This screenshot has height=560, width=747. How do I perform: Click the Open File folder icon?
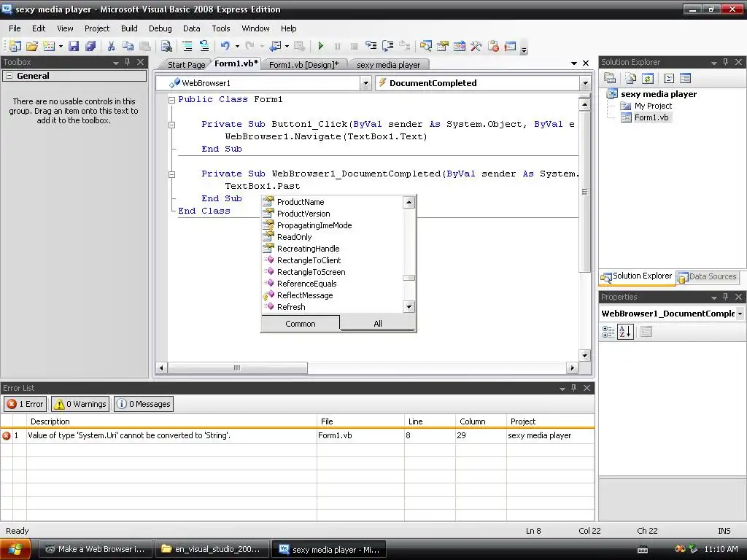tap(32, 46)
